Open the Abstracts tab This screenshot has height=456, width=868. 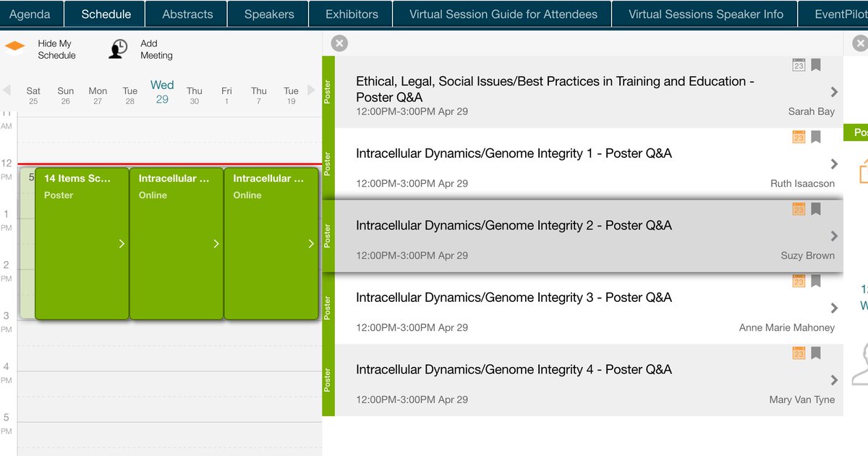(187, 14)
